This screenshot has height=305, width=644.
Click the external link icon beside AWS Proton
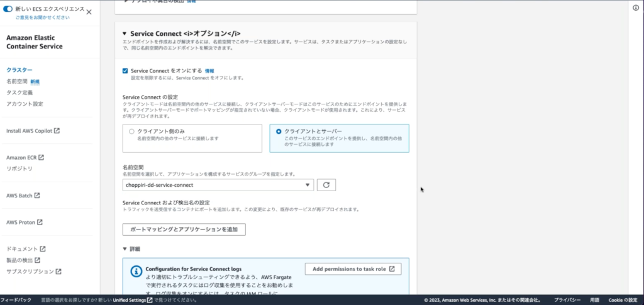[40, 222]
